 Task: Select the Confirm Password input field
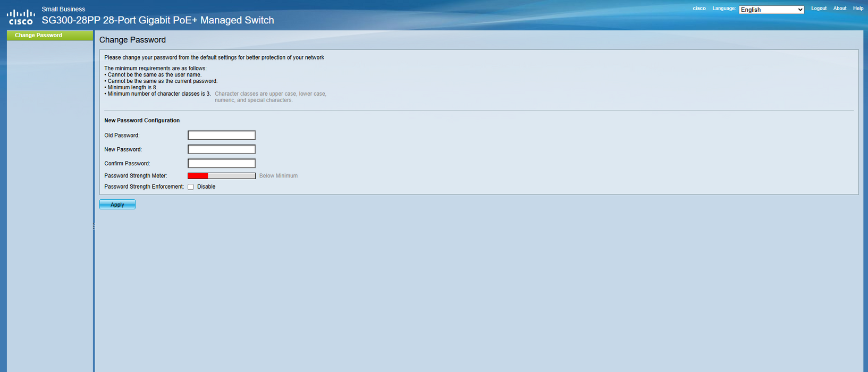(222, 163)
